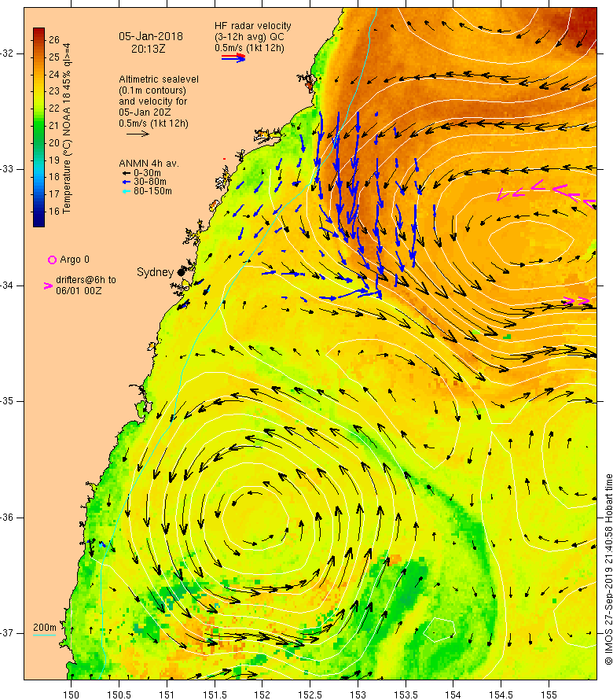
Task: Click the cyan 80-150m legend arrow
Action: click(x=127, y=191)
